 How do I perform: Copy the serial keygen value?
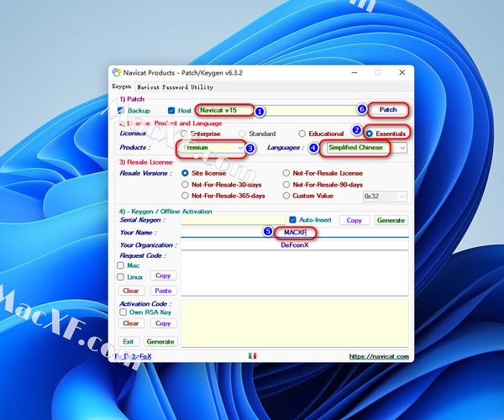354,220
